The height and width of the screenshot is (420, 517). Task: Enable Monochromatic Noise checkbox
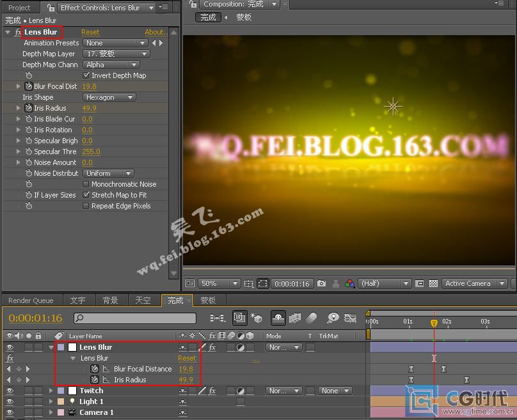click(86, 184)
